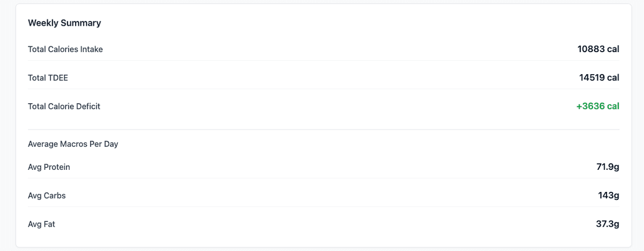Image resolution: width=644 pixels, height=251 pixels.
Task: Click the separator under Avg Protein row
Action: (324, 178)
